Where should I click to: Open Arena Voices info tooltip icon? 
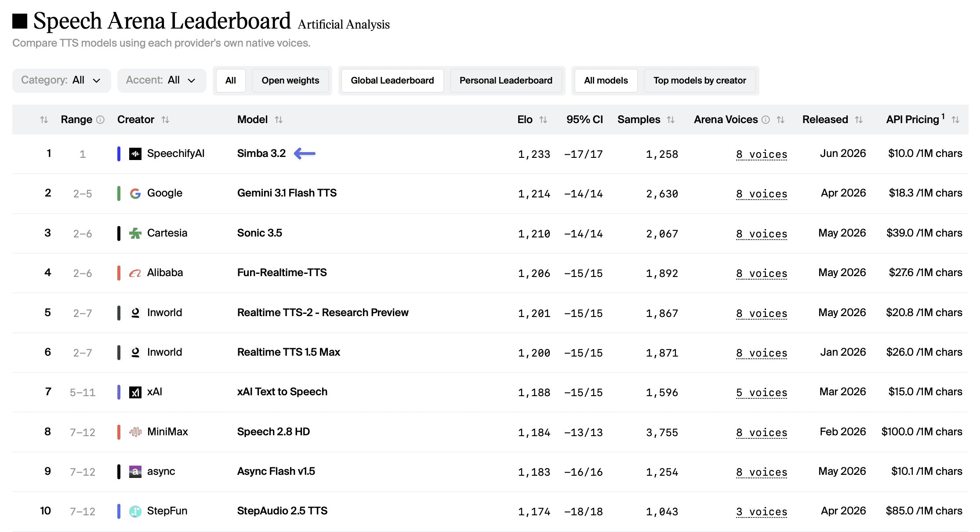[766, 120]
